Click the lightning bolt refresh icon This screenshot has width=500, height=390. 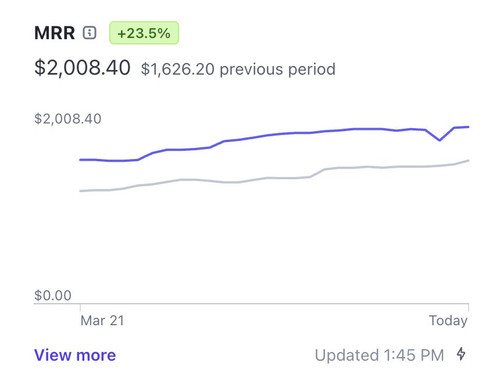point(461,354)
